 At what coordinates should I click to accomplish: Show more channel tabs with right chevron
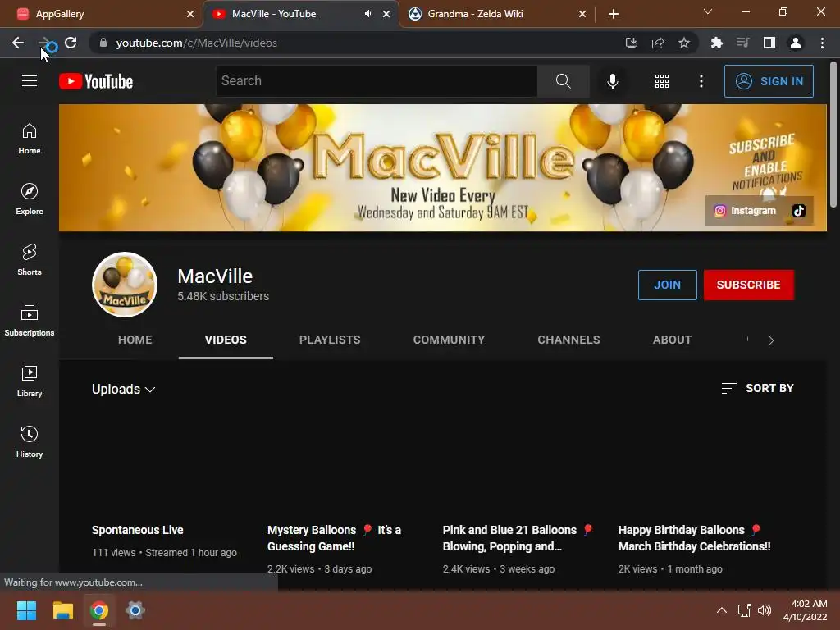coord(771,340)
